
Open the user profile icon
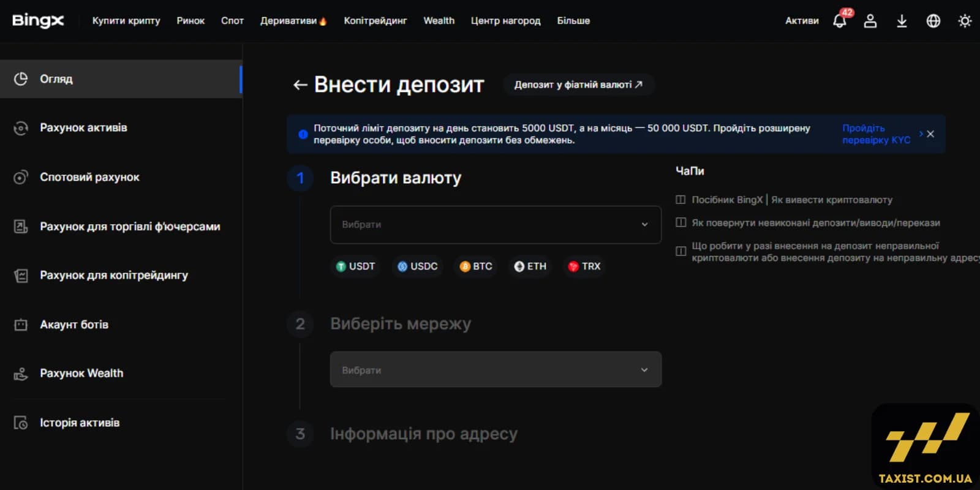(x=870, y=21)
